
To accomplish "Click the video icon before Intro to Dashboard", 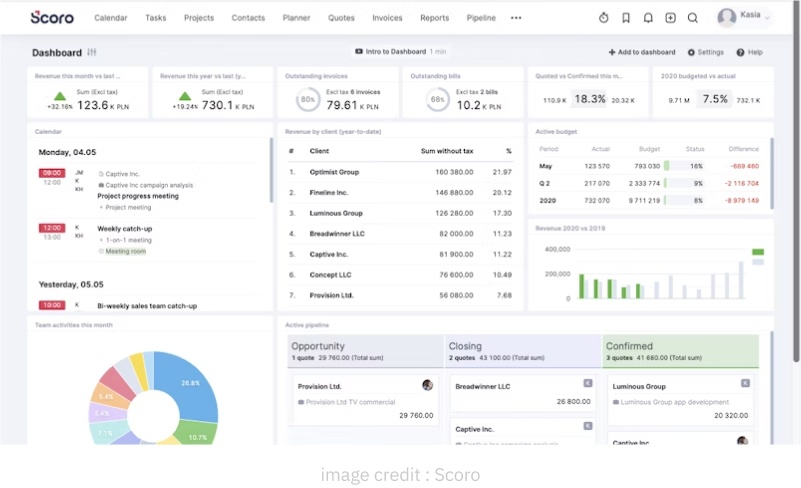I will [359, 52].
